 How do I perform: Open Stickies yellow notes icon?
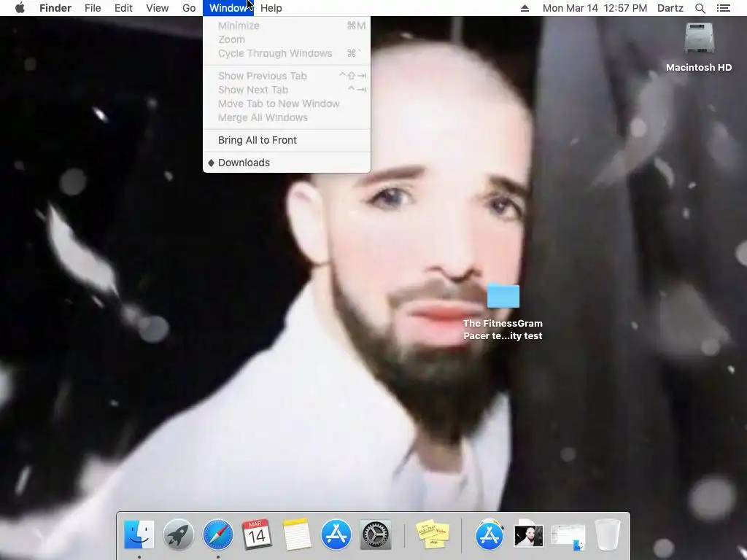pos(433,534)
